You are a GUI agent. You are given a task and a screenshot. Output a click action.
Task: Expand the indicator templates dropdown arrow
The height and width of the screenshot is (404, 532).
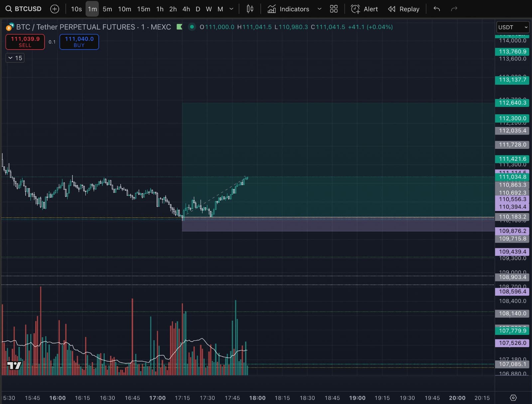pyautogui.click(x=319, y=9)
